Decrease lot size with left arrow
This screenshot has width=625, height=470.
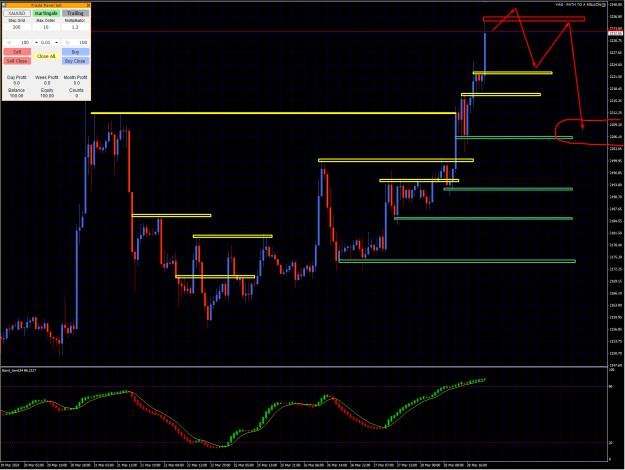pyautogui.click(x=36, y=42)
